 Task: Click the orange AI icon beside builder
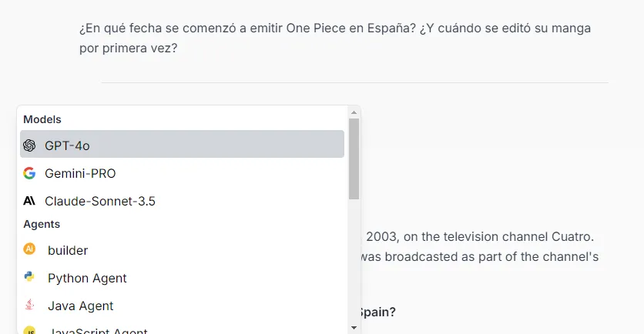(29, 249)
